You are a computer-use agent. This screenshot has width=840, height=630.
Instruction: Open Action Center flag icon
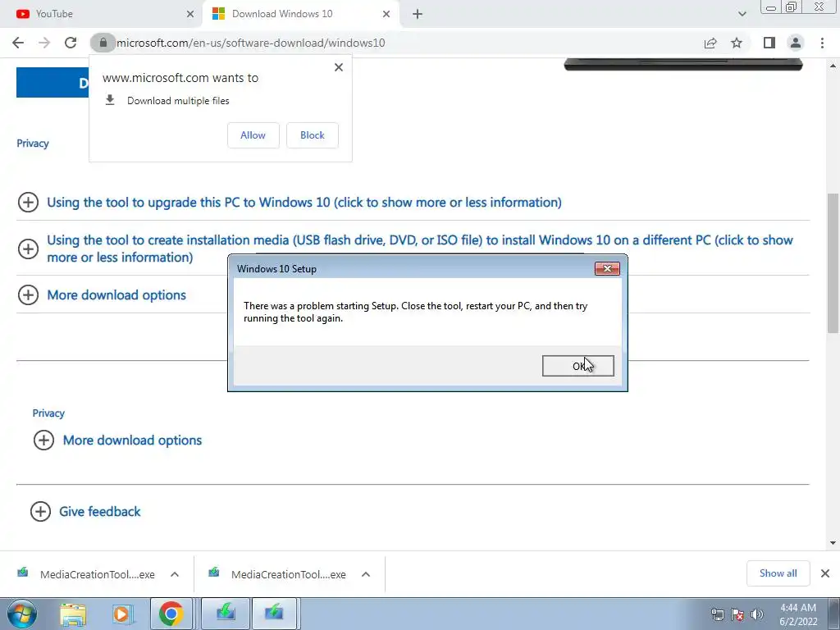pyautogui.click(x=737, y=614)
